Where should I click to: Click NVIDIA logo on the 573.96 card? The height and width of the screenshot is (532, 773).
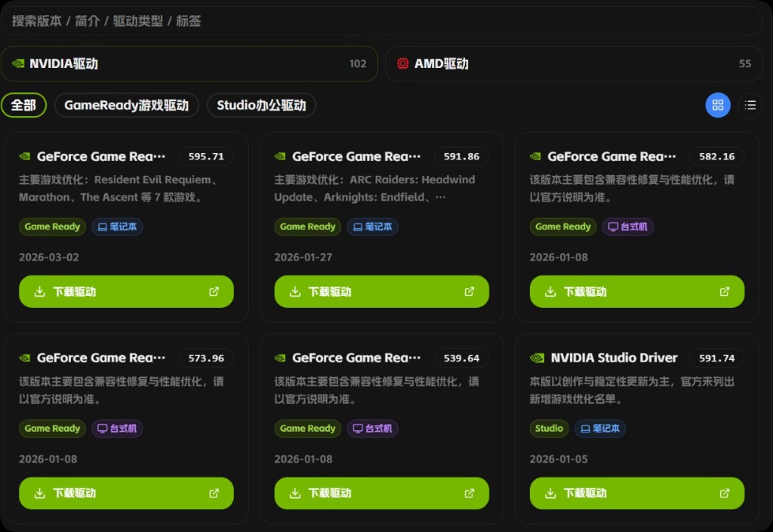click(25, 358)
